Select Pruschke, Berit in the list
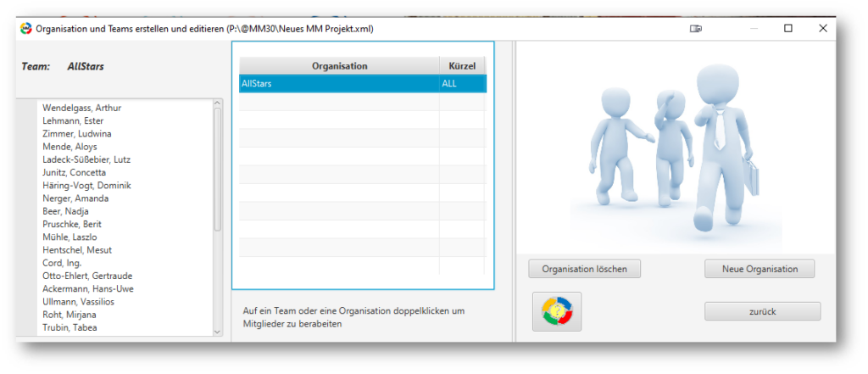 (x=72, y=225)
